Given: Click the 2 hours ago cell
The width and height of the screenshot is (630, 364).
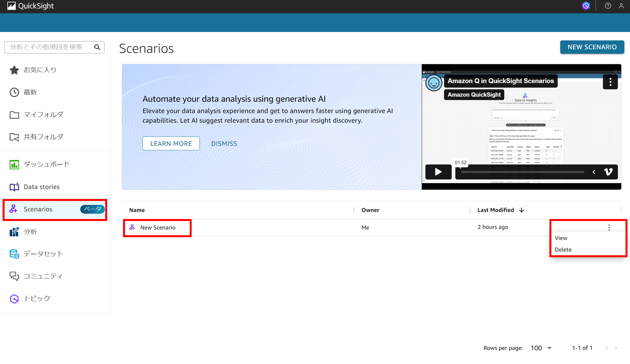Looking at the screenshot, I should pos(493,227).
